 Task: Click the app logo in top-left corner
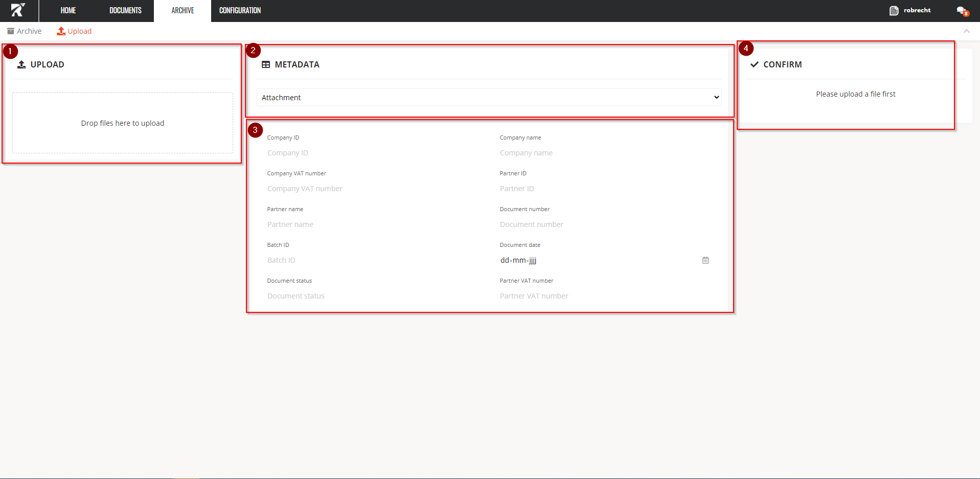pyautogui.click(x=18, y=10)
